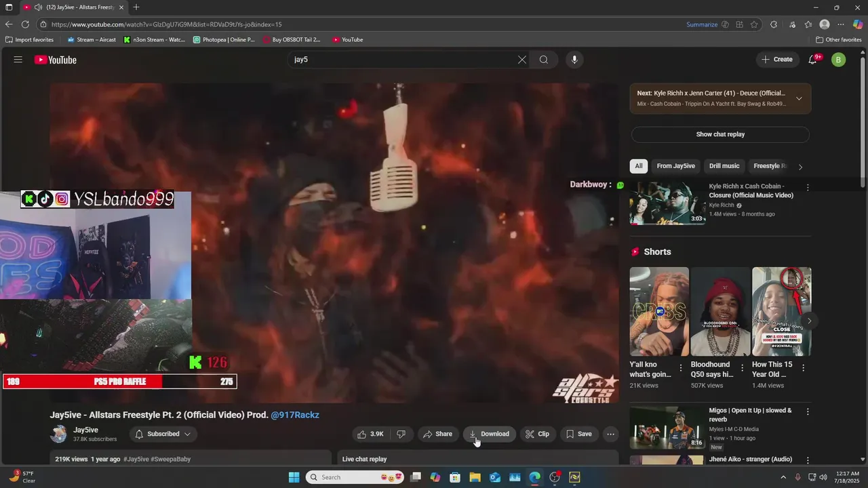Image resolution: width=868 pixels, height=488 pixels.
Task: Click Summarize in the address bar
Action: tap(702, 24)
